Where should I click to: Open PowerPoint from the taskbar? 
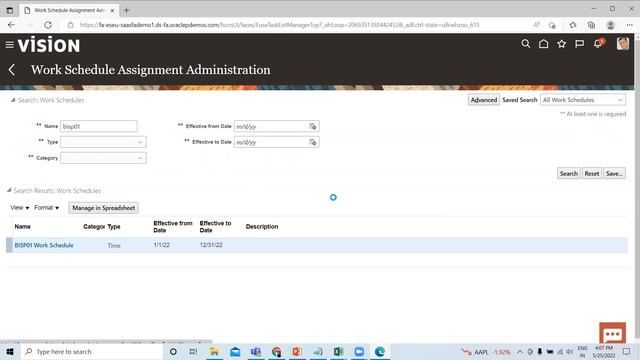click(x=297, y=351)
